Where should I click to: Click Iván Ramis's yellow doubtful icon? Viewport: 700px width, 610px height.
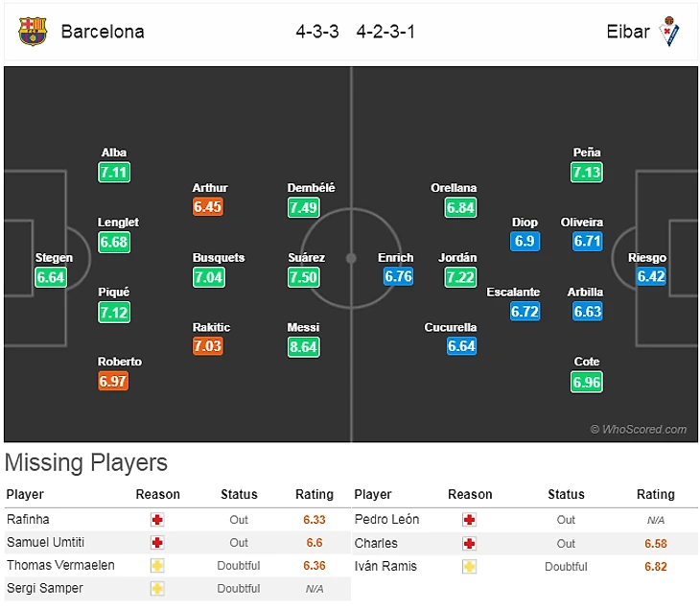[x=470, y=566]
